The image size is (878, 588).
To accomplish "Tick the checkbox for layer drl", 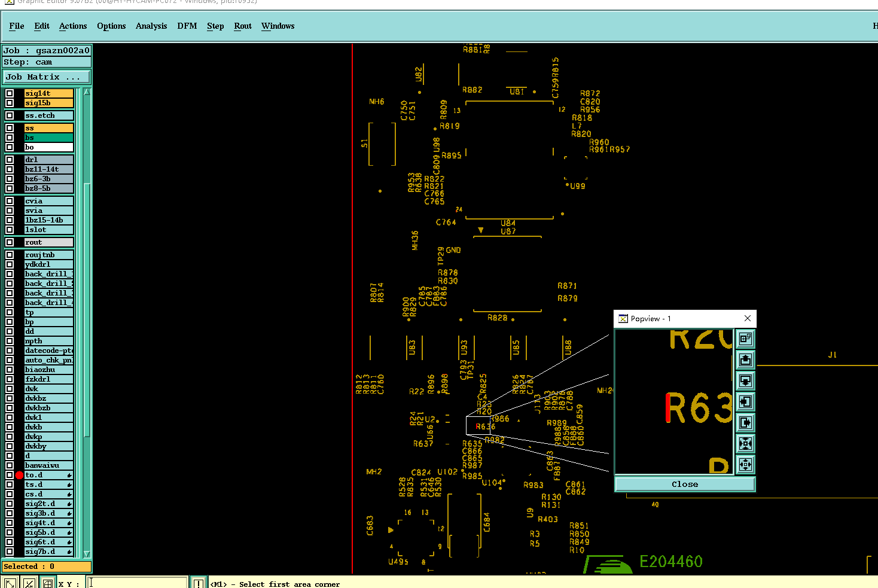I will pos(10,160).
